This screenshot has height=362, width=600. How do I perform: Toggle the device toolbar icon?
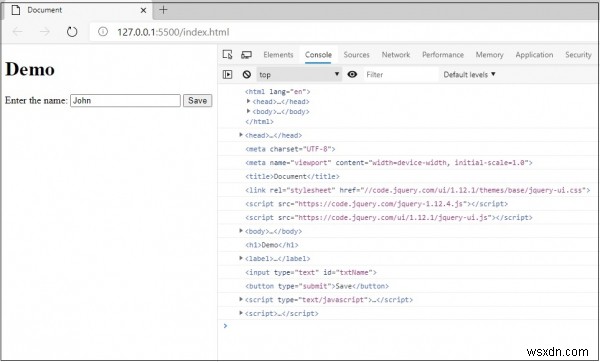tap(246, 55)
